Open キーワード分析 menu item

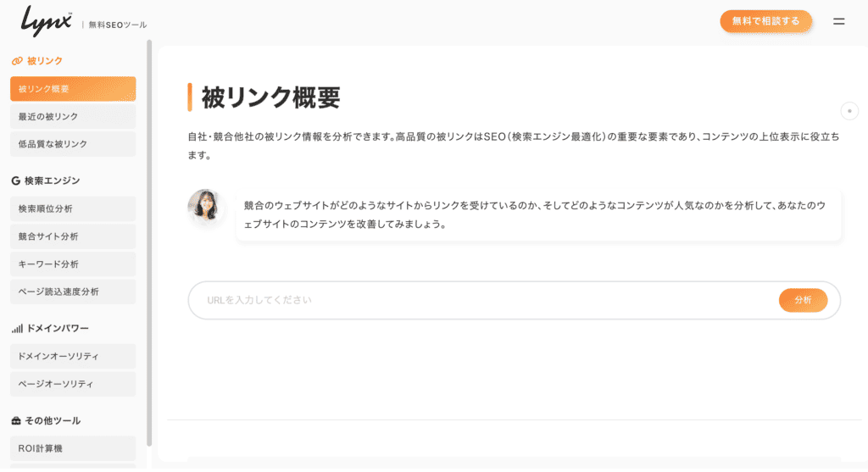tap(73, 264)
